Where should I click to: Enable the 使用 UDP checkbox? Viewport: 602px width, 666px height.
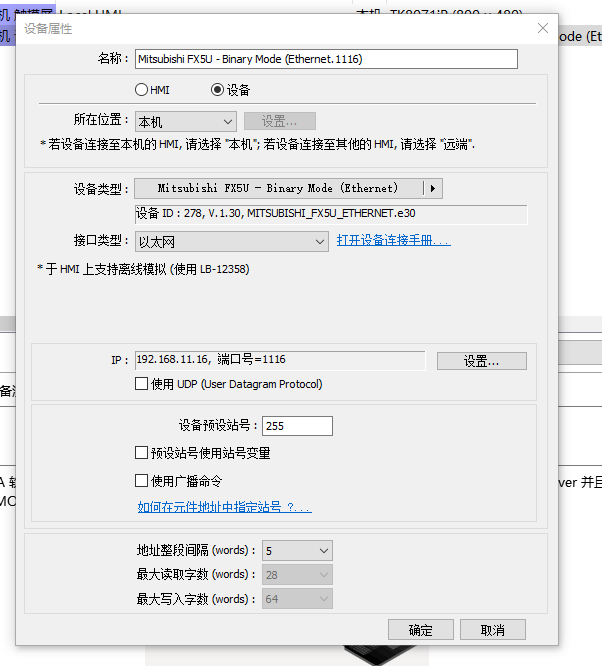click(x=141, y=384)
